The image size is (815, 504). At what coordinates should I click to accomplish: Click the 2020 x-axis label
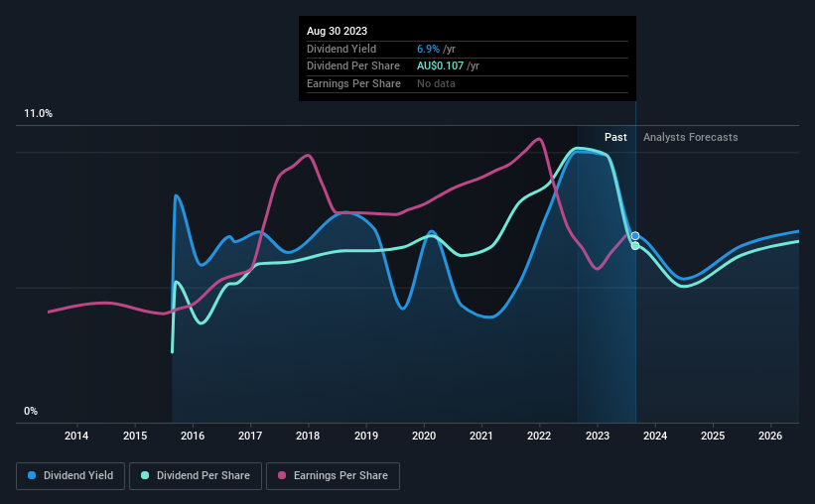click(x=424, y=436)
